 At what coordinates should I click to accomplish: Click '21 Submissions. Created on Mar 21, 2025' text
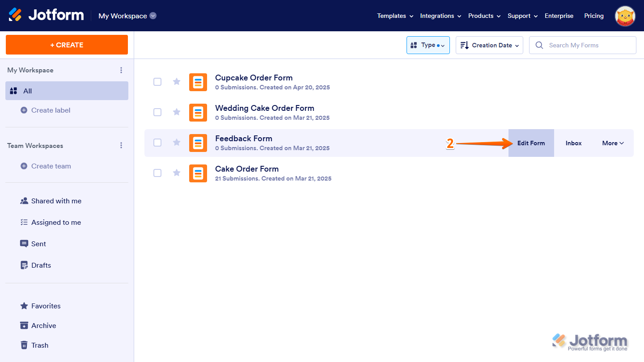click(273, 178)
